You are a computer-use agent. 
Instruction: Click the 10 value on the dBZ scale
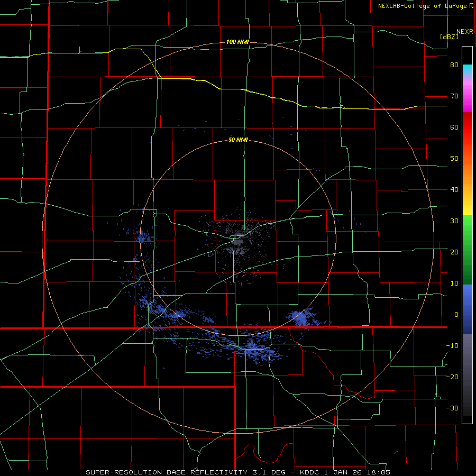click(454, 283)
